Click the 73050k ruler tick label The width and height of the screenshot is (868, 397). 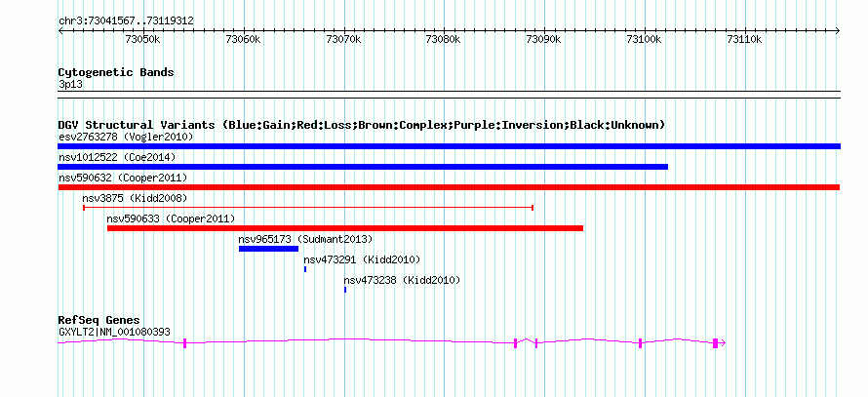(x=142, y=40)
